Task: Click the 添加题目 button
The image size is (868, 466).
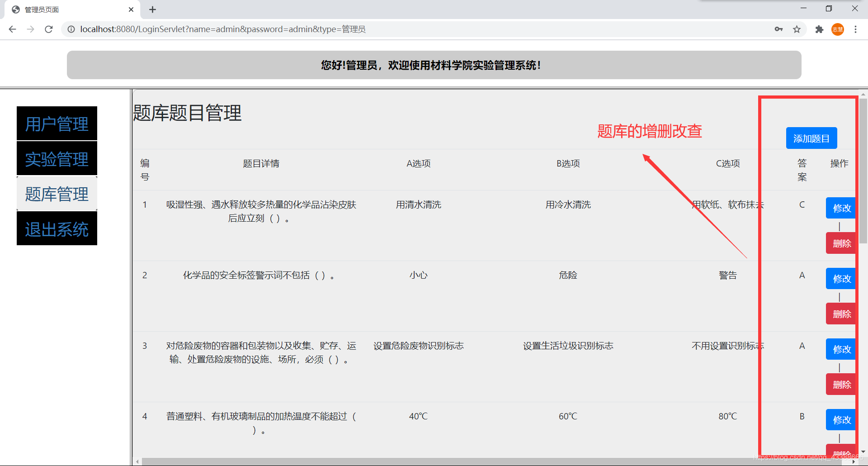Action: click(x=811, y=138)
